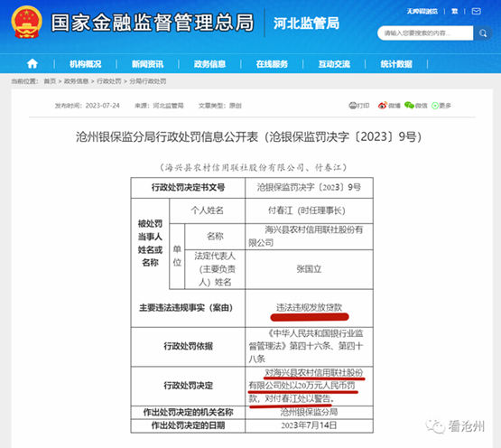Open the 互动交流 menu

coord(334,64)
